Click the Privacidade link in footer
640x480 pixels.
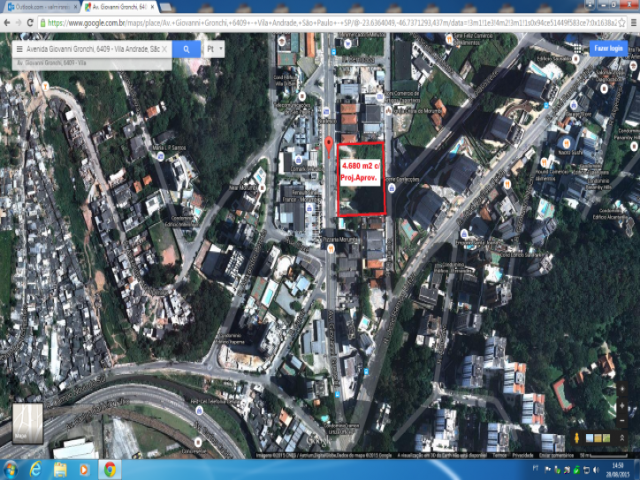tap(522, 455)
